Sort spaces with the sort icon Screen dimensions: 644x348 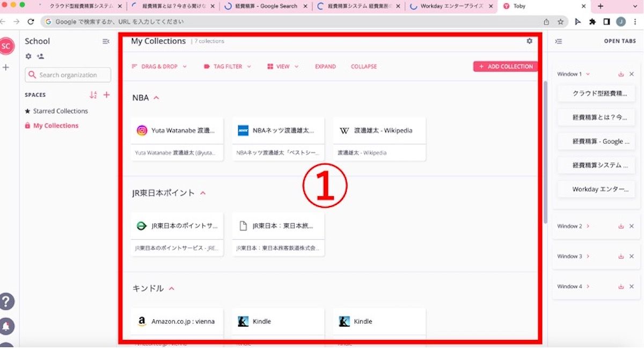click(x=93, y=95)
